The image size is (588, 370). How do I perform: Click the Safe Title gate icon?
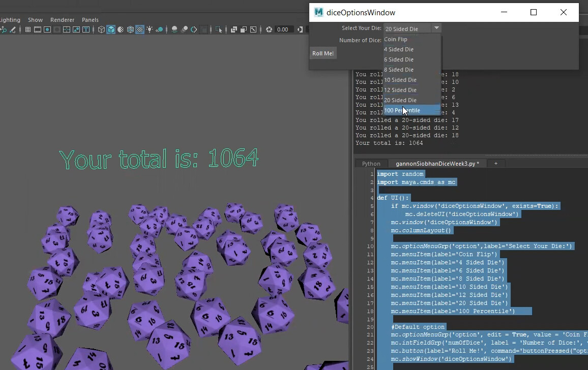click(85, 29)
